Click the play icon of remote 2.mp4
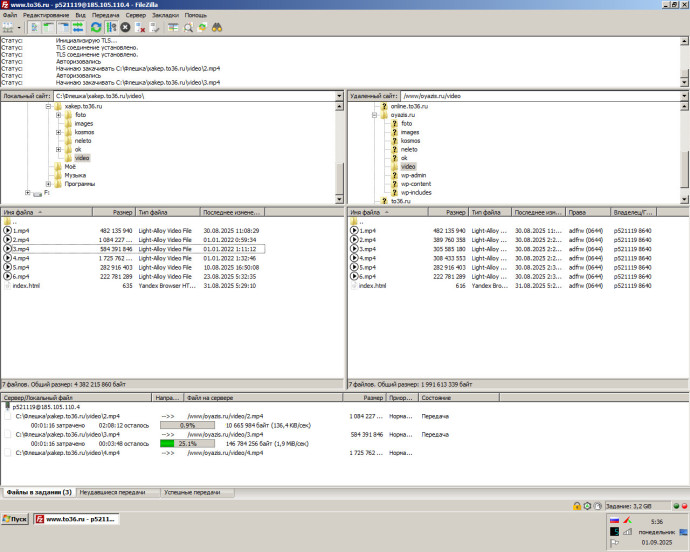Image resolution: width=690 pixels, height=552 pixels. [x=354, y=239]
